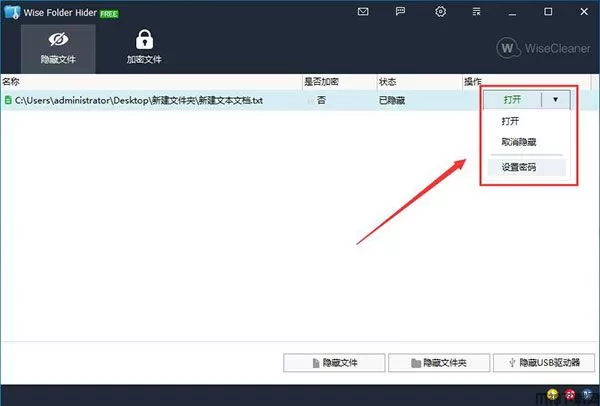
Task: Maximize the Wise Folder Hider window
Action: point(548,12)
